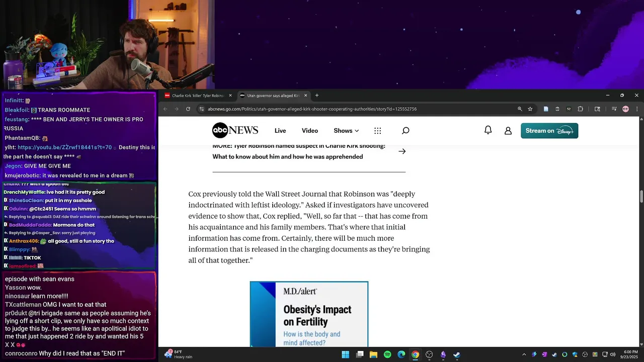644x362 pixels.
Task: Open File Explorer from taskbar
Action: coord(373,354)
